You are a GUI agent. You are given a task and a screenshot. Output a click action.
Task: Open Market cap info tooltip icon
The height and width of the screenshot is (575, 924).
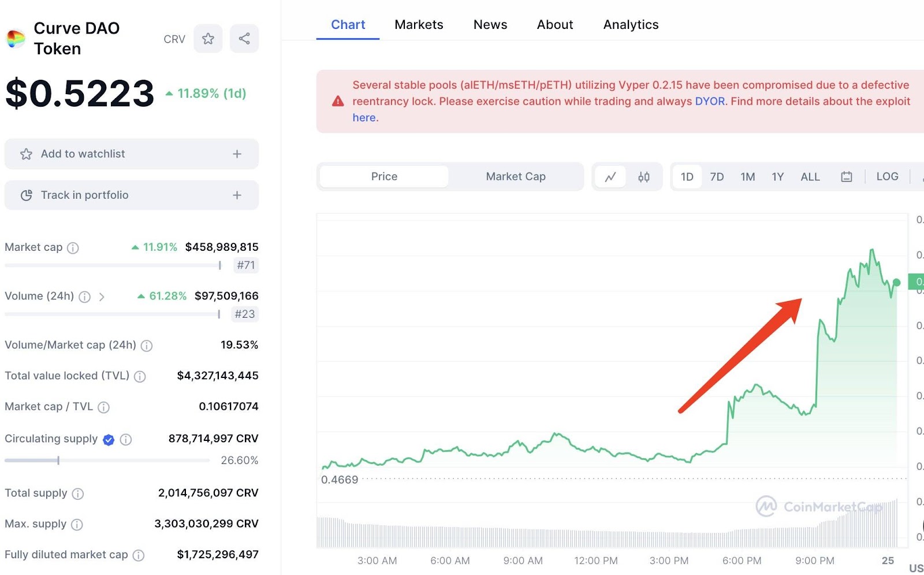click(73, 248)
